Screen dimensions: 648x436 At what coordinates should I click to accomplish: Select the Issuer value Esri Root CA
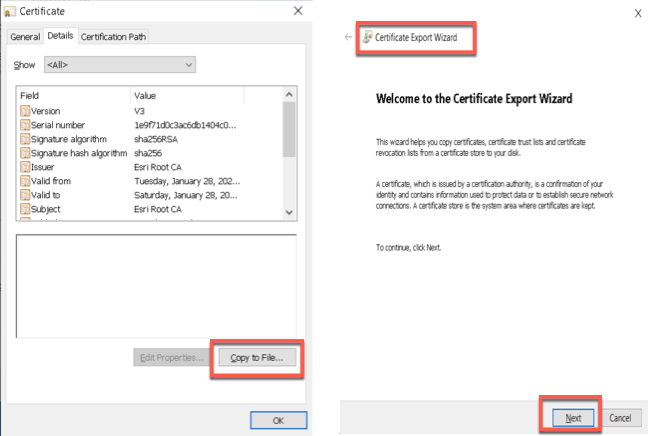pyautogui.click(x=158, y=167)
